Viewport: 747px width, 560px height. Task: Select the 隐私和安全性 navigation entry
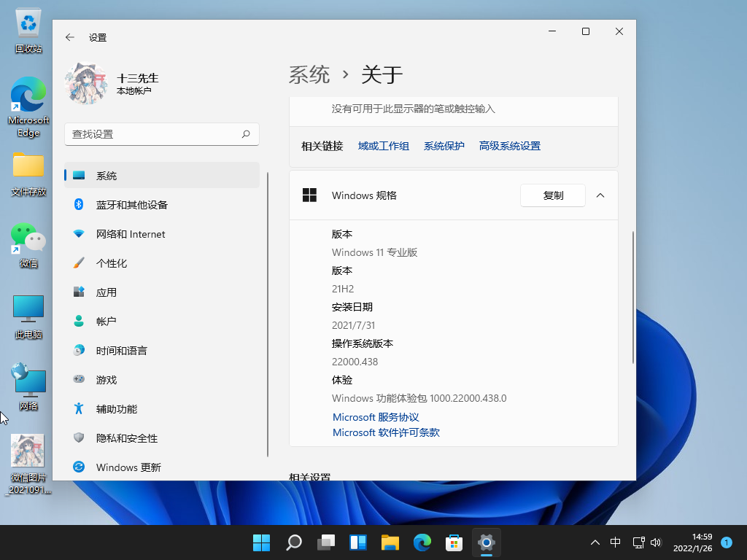pyautogui.click(x=128, y=437)
